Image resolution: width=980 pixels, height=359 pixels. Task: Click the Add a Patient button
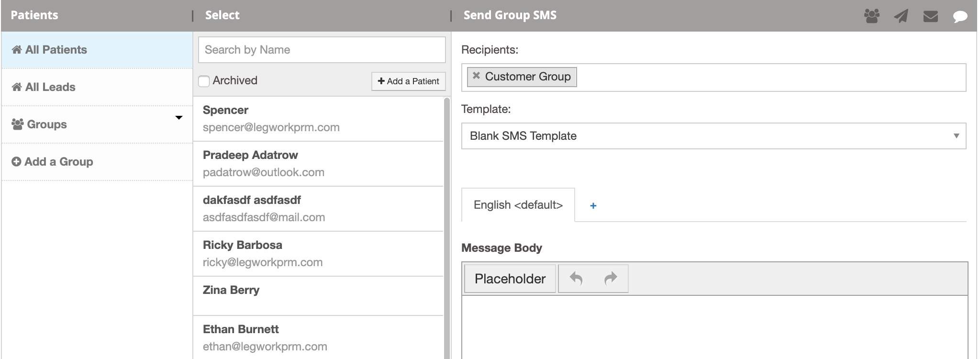click(408, 81)
